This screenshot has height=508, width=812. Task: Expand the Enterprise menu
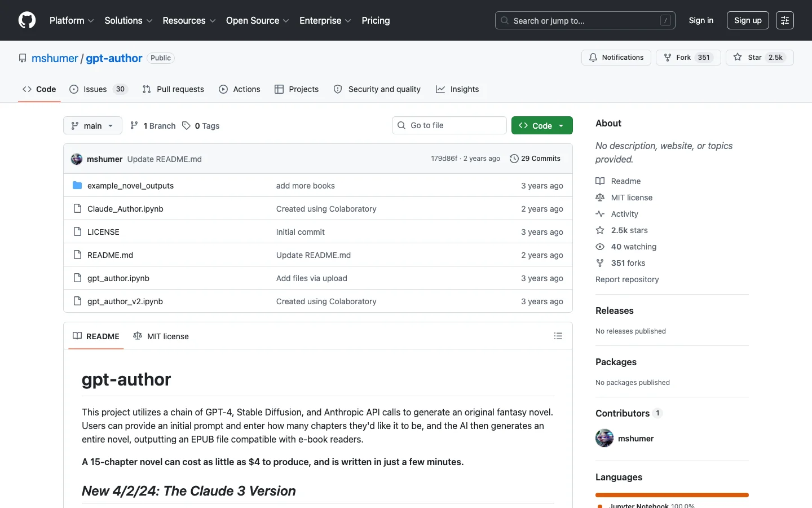pos(325,20)
